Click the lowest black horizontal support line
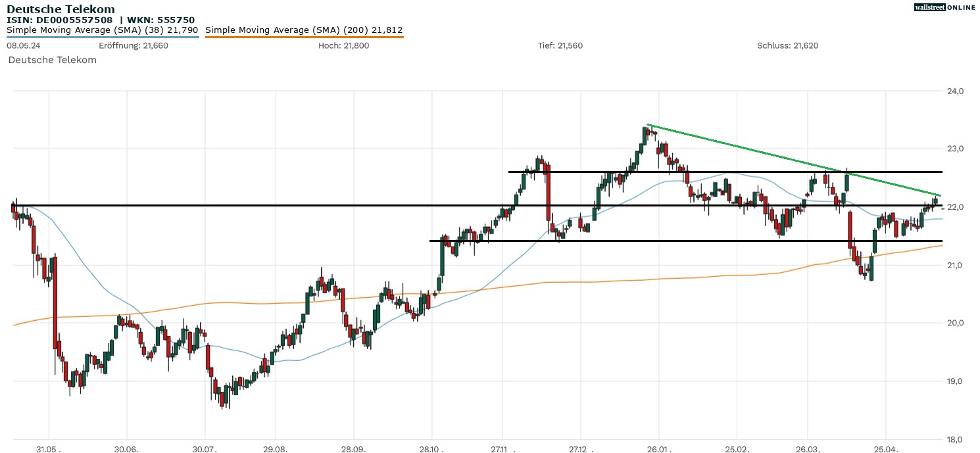Viewport: 980px width, 453px height. (686, 241)
